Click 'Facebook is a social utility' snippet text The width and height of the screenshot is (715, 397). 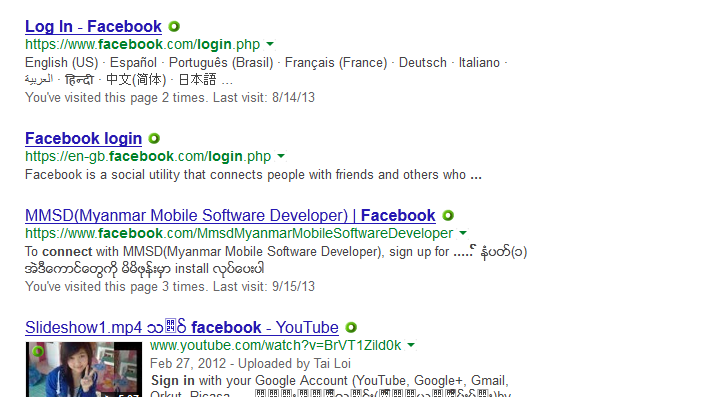[x=253, y=175]
